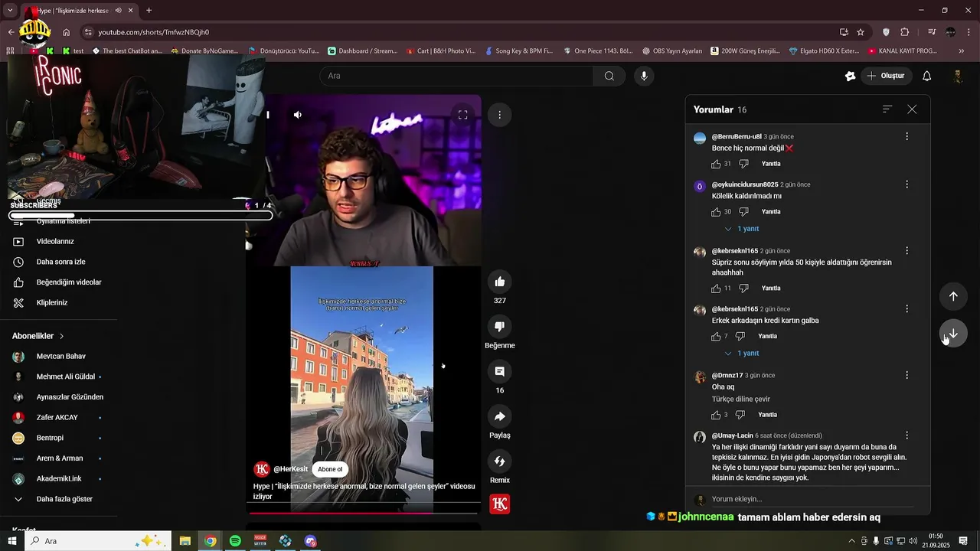Viewport: 980px width, 551px height.
Task: Open a new browser tab with plus
Action: pyautogui.click(x=149, y=11)
